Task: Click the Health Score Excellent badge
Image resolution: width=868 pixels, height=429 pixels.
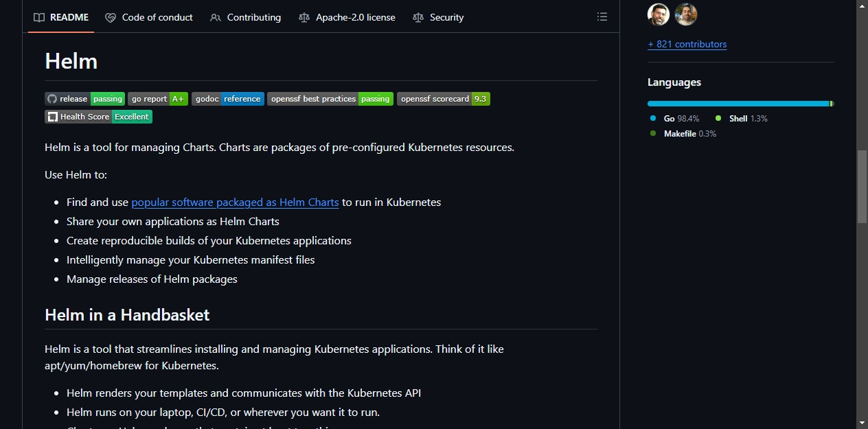Action: pyautogui.click(x=98, y=117)
